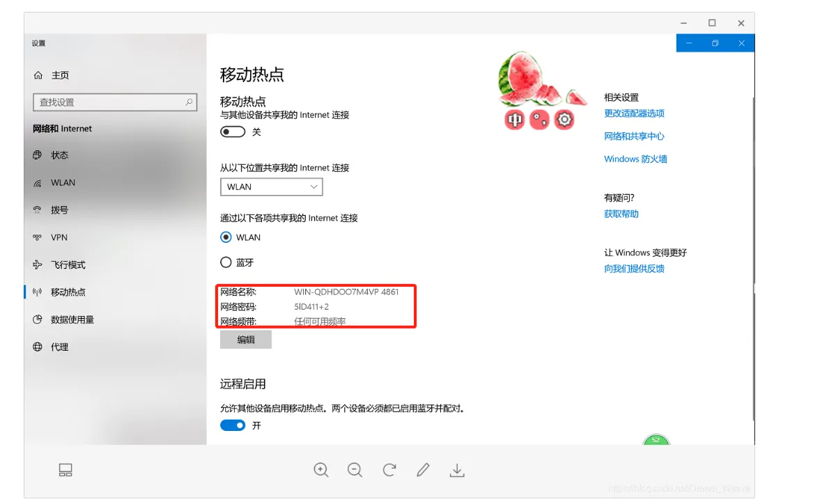Screen dimensions: 829x504
Task: Open the 网络和共享中心 link
Action: (634, 136)
